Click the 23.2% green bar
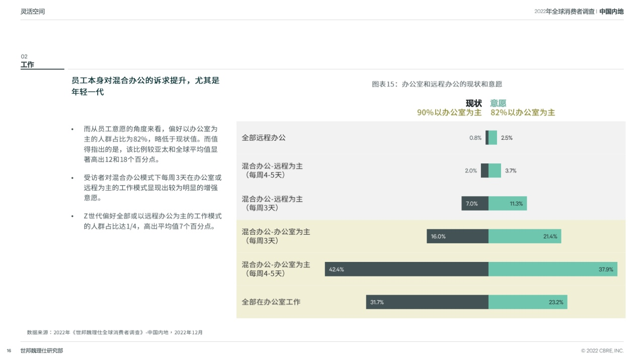644x362 pixels. coord(528,302)
